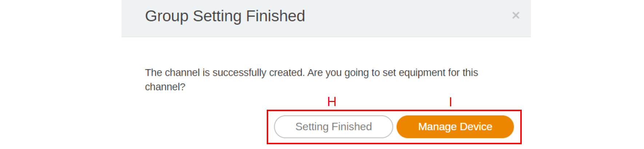Confirm the group setting is finished
The image size is (644, 149).
[333, 127]
